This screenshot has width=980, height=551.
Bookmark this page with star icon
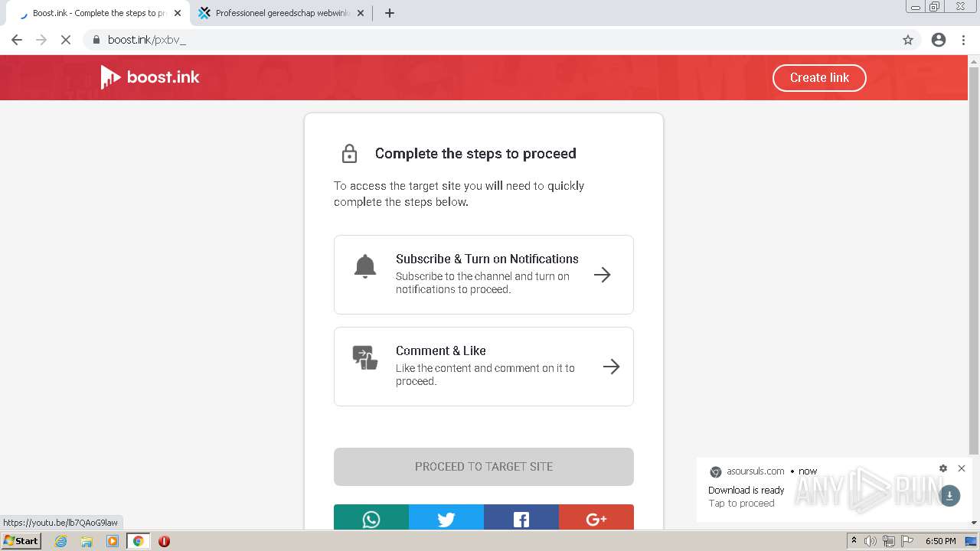coord(908,40)
